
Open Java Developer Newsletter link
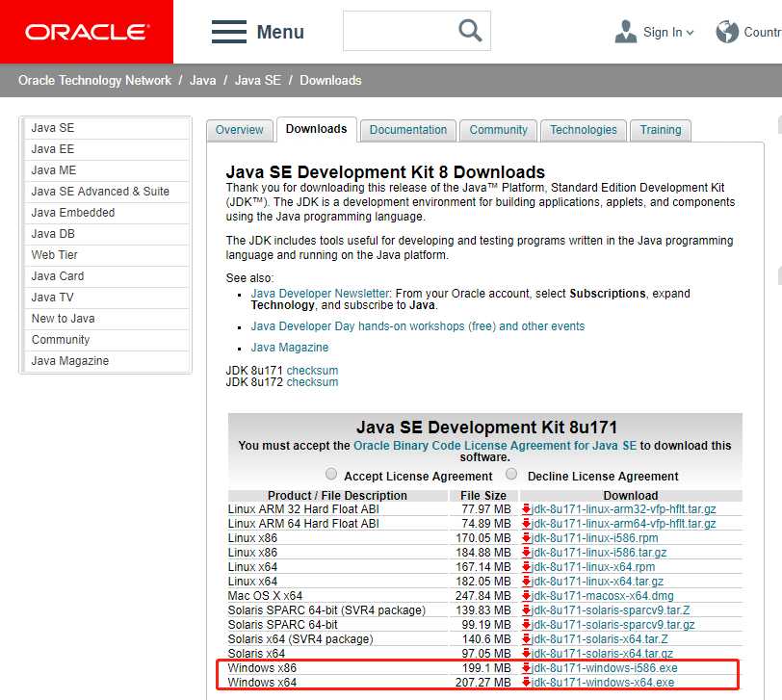(320, 293)
